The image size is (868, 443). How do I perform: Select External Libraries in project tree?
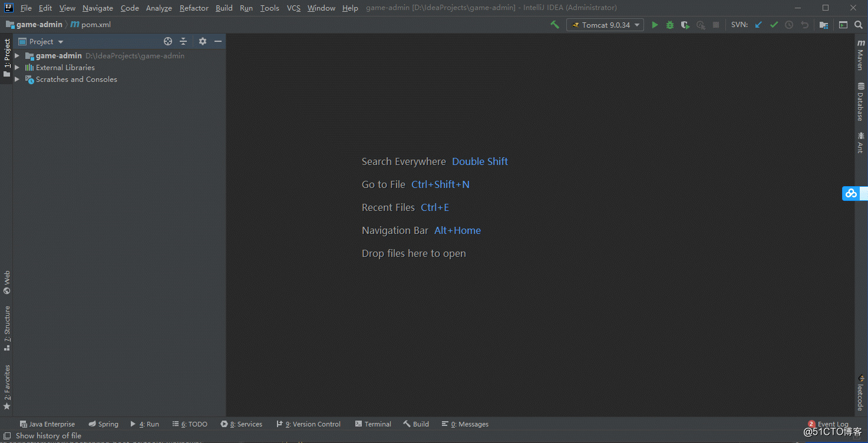[119, 68]
